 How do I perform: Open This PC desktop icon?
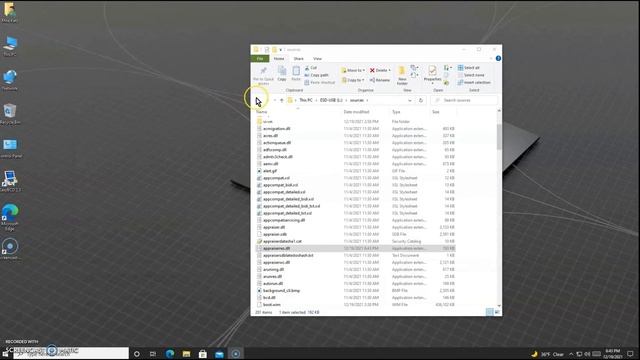pyautogui.click(x=10, y=46)
